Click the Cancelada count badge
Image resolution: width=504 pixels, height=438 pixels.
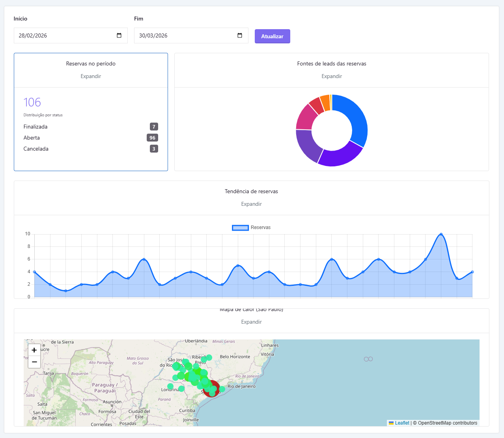click(x=154, y=149)
